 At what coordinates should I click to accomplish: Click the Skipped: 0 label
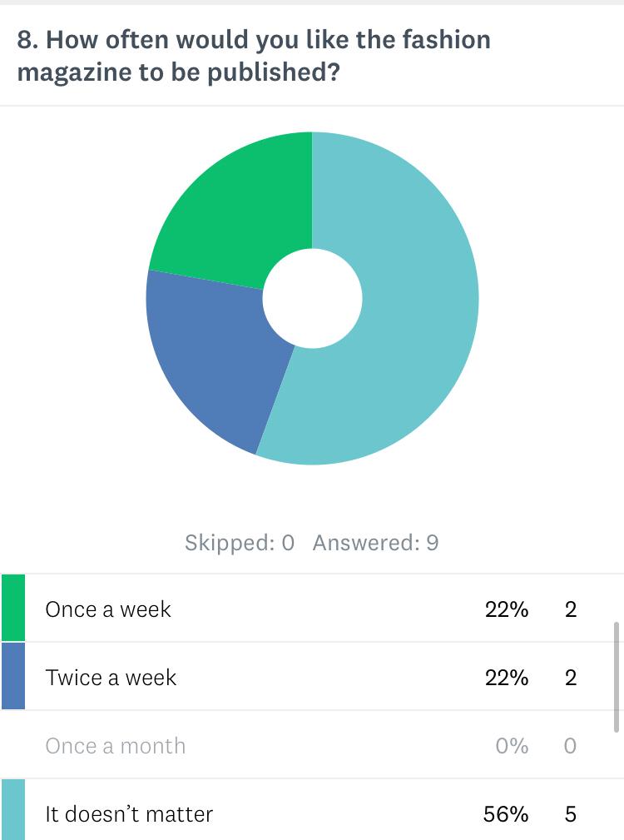(x=240, y=543)
